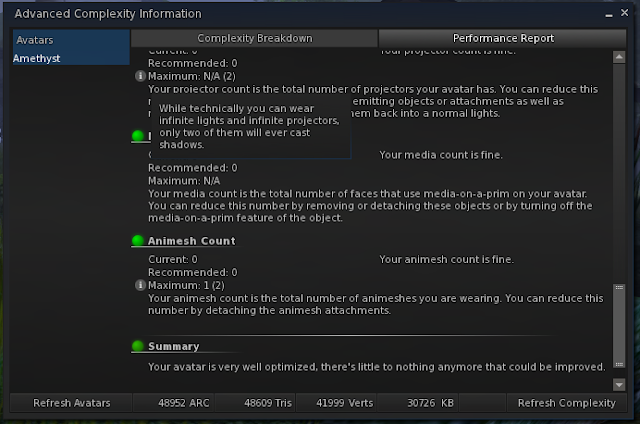Image resolution: width=640 pixels, height=424 pixels.
Task: Open the Performance Report tab
Action: 503,38
